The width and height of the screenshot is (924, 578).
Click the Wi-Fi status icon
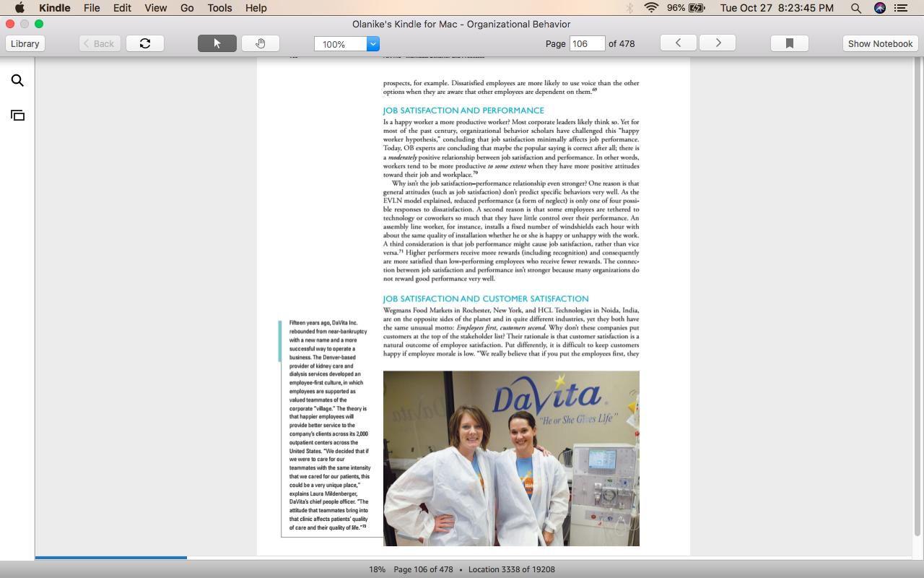click(x=652, y=8)
